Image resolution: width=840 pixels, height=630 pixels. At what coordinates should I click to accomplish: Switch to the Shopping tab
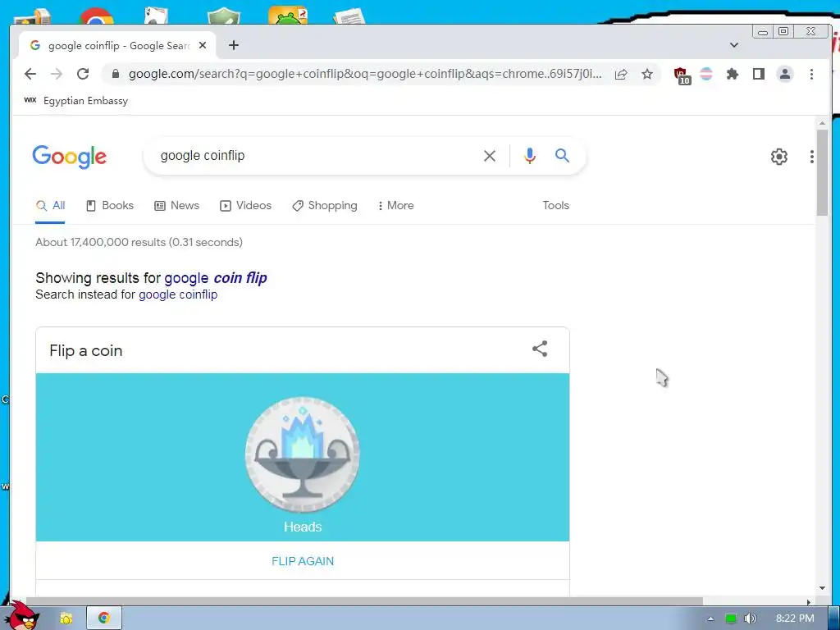[325, 206]
